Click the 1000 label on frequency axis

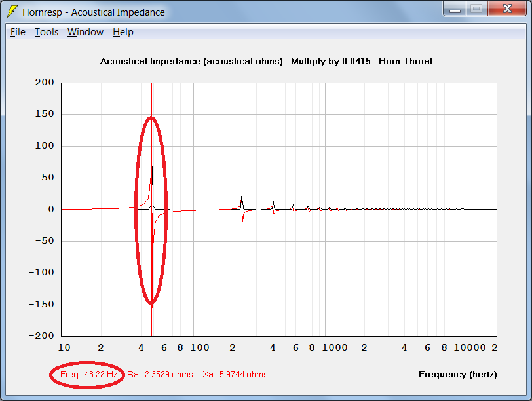click(335, 347)
